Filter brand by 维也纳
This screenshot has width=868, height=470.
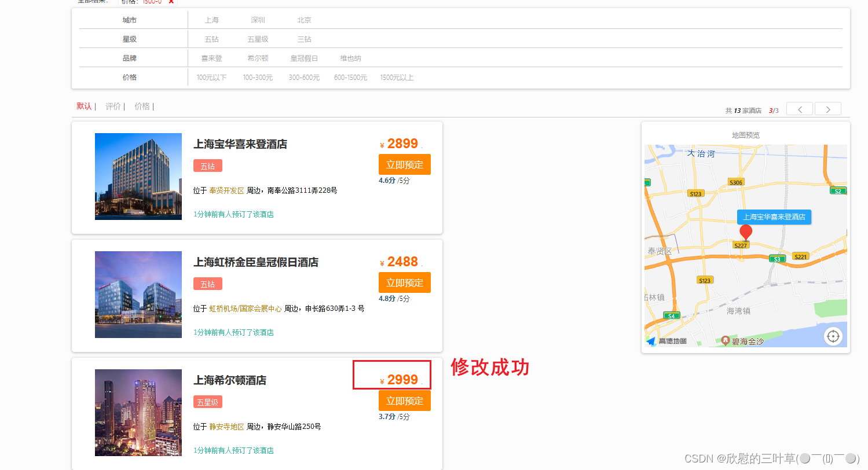pos(351,58)
